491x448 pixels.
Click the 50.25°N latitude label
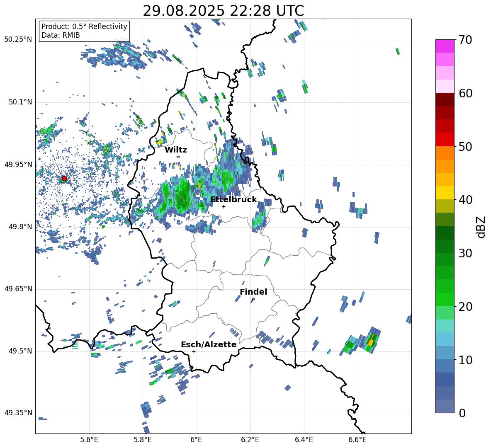coord(18,40)
